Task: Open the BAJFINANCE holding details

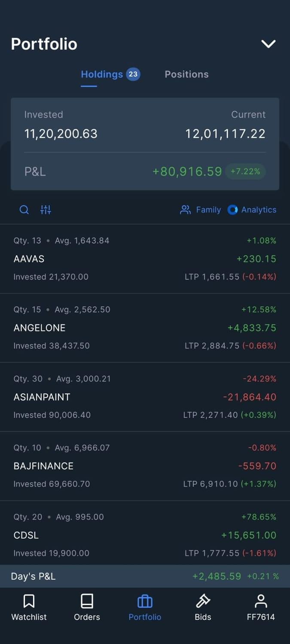Action: click(x=145, y=466)
